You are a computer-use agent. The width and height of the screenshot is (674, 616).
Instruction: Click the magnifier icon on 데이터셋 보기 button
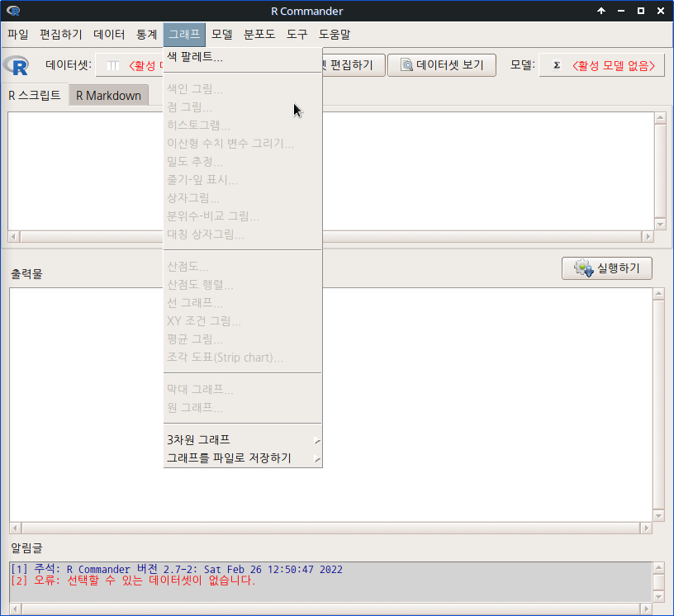[x=406, y=65]
